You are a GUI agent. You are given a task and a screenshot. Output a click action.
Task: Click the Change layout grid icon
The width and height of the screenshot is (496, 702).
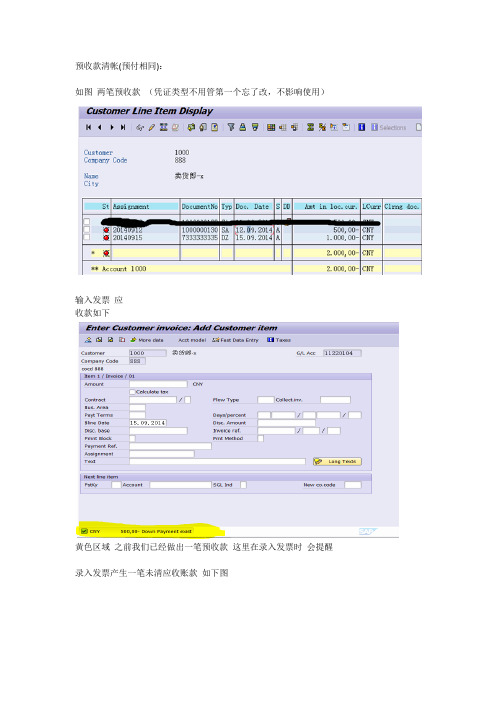click(x=271, y=127)
